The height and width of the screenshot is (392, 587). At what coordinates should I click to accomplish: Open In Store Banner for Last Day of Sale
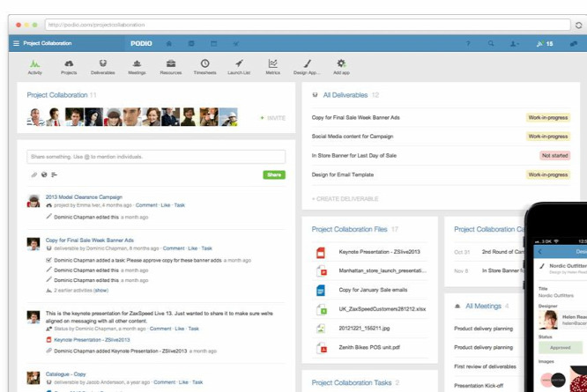coord(353,156)
